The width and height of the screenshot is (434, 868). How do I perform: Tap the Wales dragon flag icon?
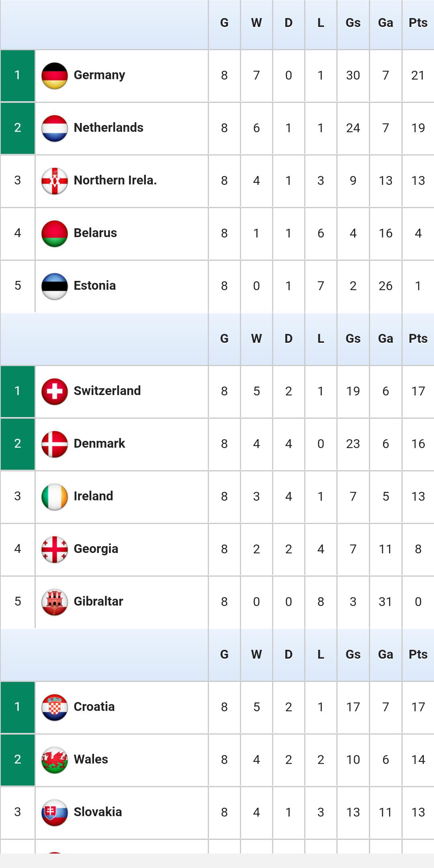pyautogui.click(x=54, y=760)
